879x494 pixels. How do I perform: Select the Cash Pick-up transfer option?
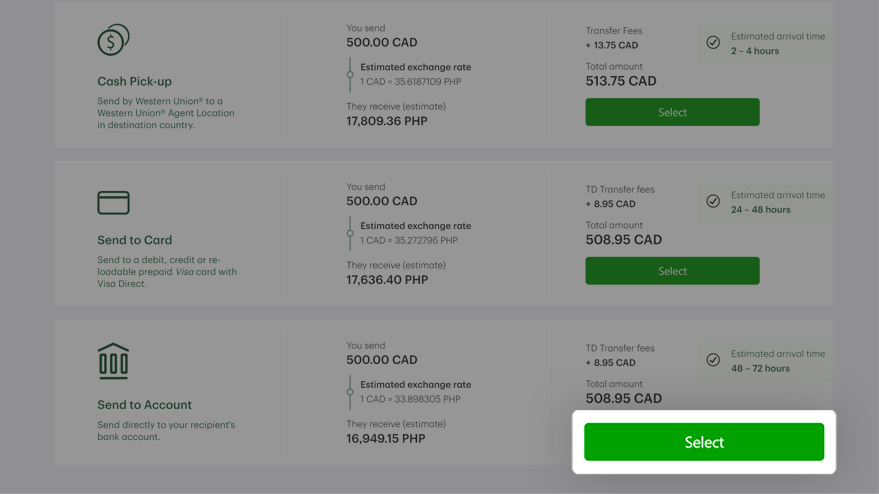coord(672,112)
